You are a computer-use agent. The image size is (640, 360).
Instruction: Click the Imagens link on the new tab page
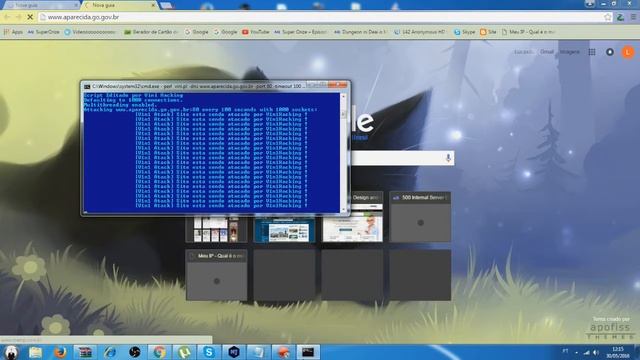[570, 52]
